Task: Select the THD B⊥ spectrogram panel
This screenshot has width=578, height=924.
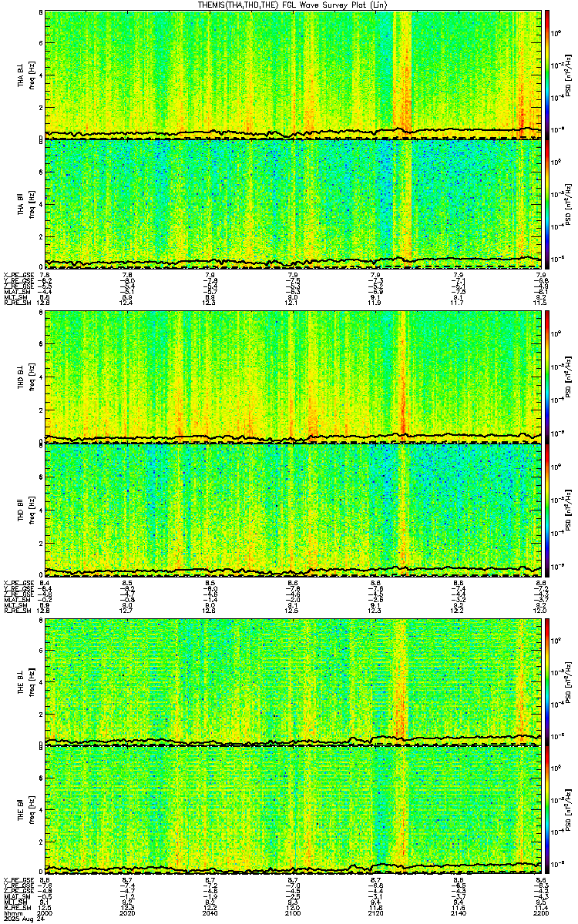Action: click(293, 377)
